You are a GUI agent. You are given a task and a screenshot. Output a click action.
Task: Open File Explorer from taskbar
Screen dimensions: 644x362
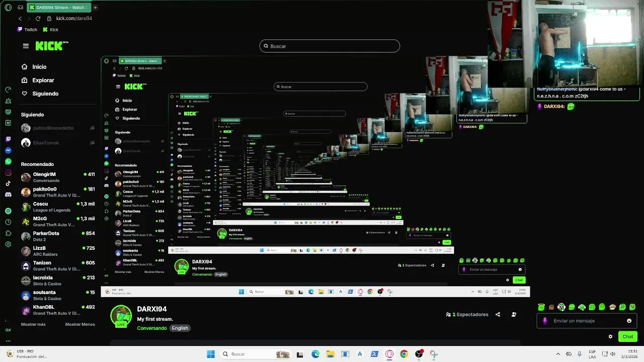point(330,354)
